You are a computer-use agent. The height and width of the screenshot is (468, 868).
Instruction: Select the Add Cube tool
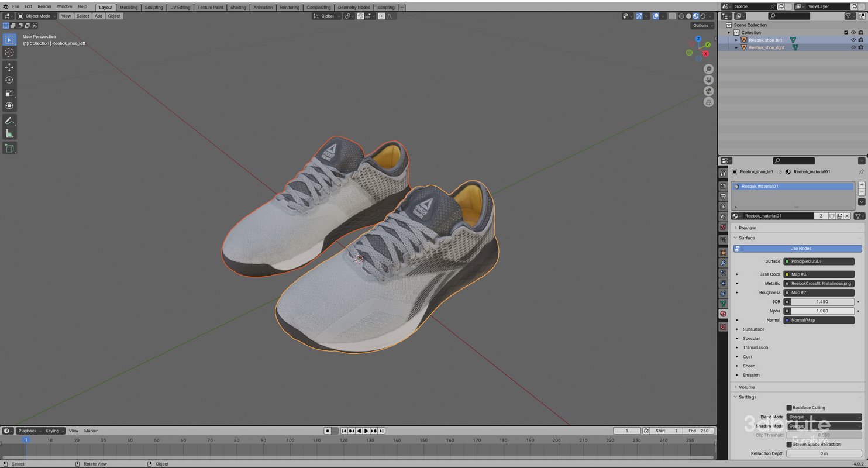(x=9, y=148)
